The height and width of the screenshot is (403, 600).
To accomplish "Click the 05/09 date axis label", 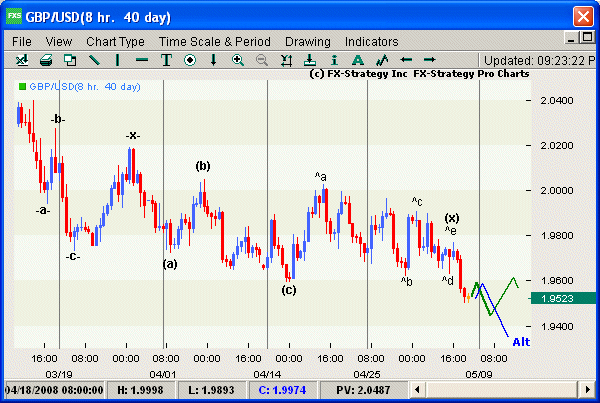I will pos(479,374).
